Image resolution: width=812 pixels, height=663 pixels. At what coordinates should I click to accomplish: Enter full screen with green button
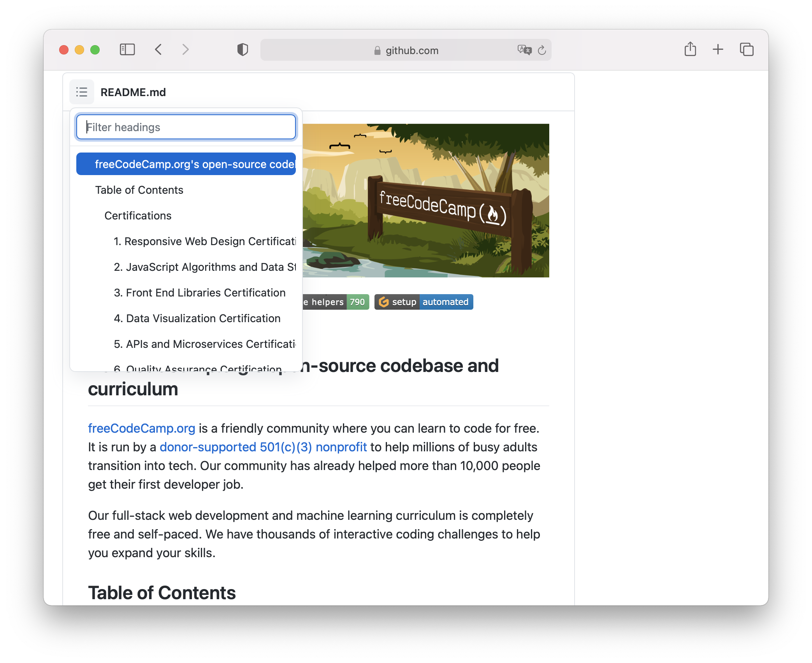(95, 50)
